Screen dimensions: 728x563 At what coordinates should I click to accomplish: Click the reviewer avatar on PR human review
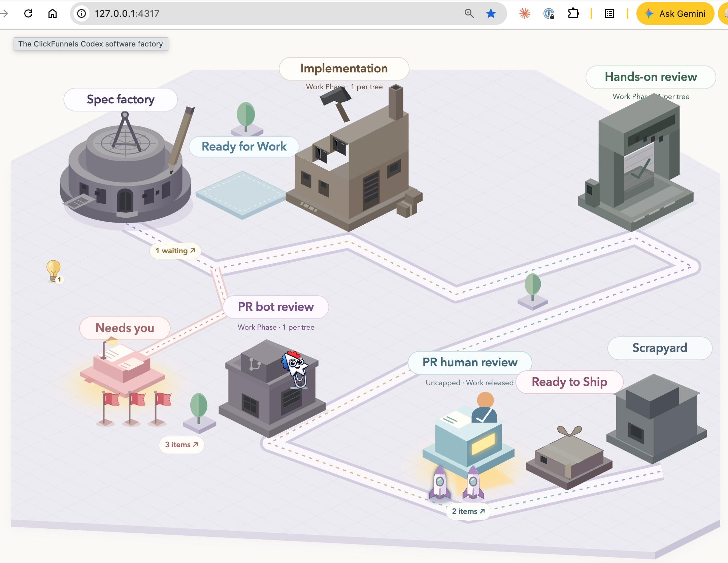(485, 407)
